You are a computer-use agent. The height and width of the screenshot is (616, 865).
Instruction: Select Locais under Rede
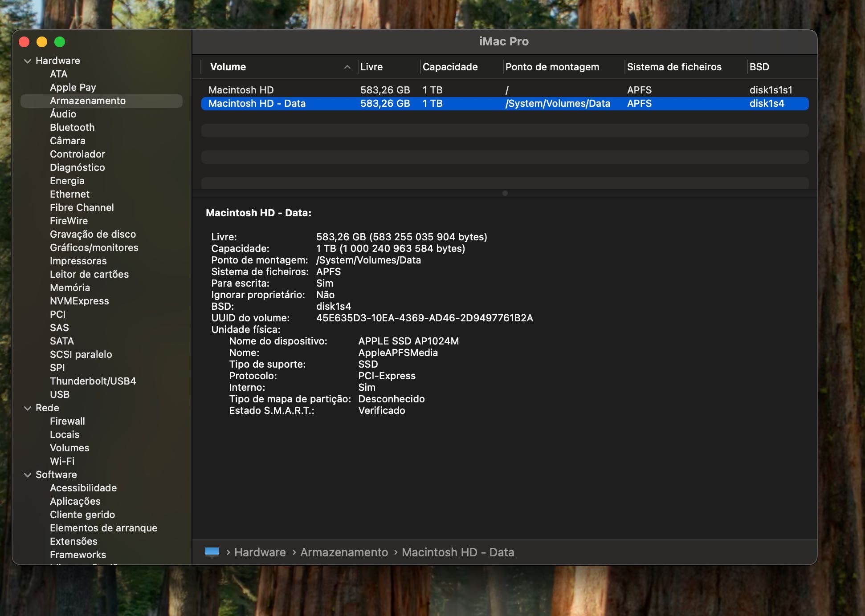[65, 434]
